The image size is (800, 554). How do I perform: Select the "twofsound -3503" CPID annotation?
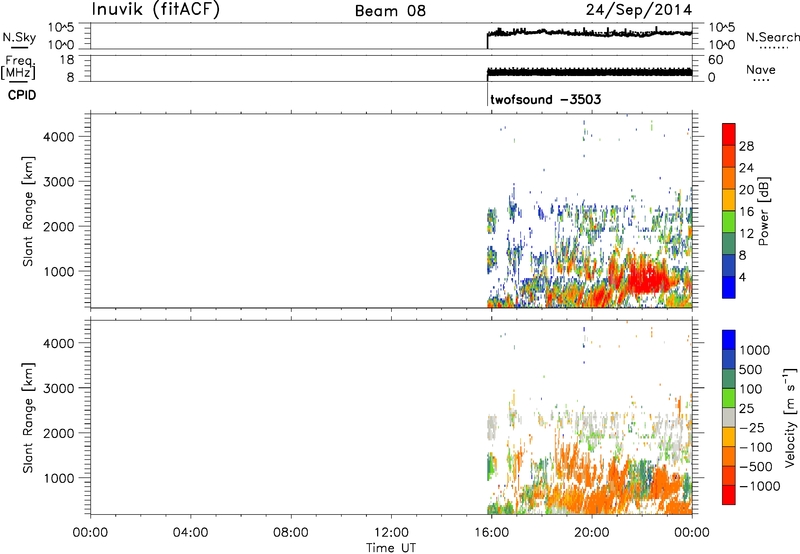pos(545,99)
